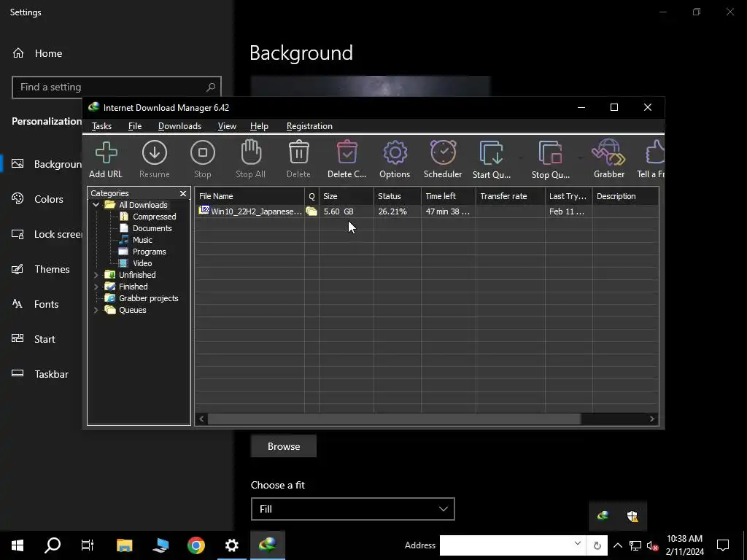This screenshot has height=560, width=747.
Task: Open the Stop Queue dropdown arrow
Action: (x=580, y=157)
